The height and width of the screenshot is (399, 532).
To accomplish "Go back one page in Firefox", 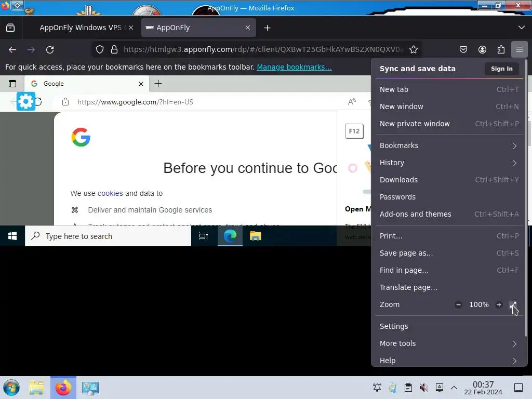I will point(12,50).
